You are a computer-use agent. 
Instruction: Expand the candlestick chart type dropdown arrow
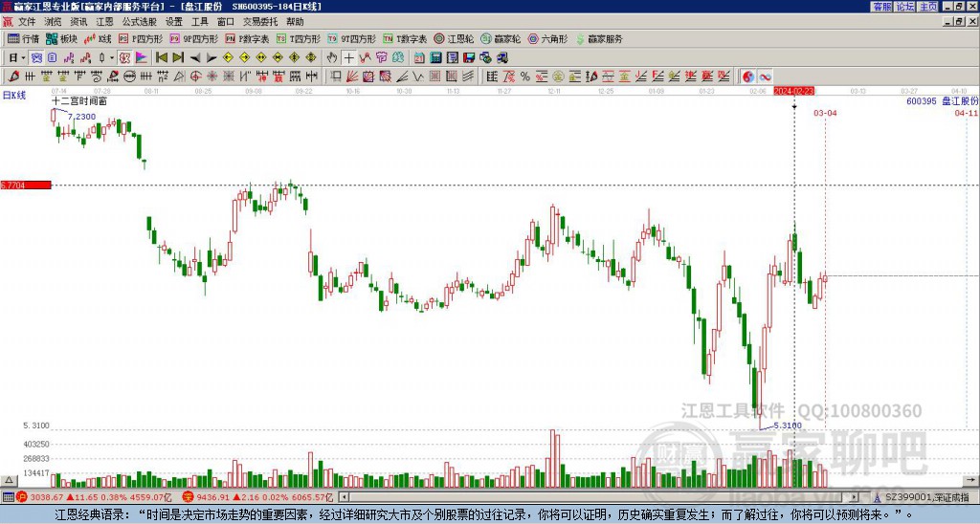pos(112,57)
